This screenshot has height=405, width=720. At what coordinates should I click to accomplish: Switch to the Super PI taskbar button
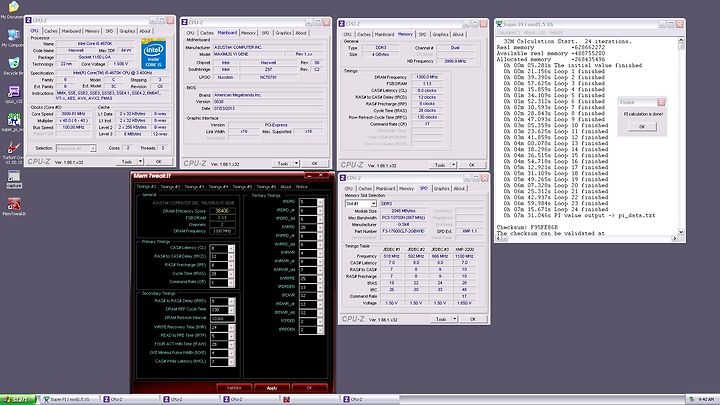click(x=69, y=399)
